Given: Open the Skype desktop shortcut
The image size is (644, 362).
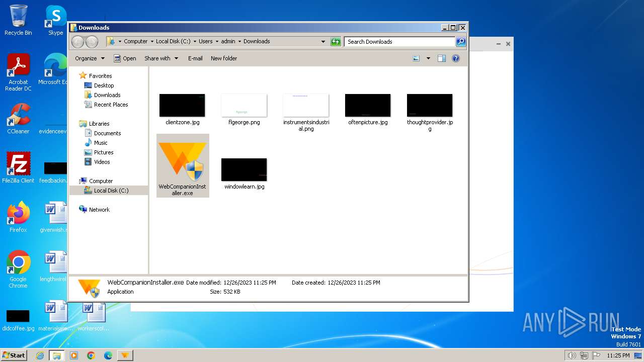Looking at the screenshot, I should tap(55, 20).
